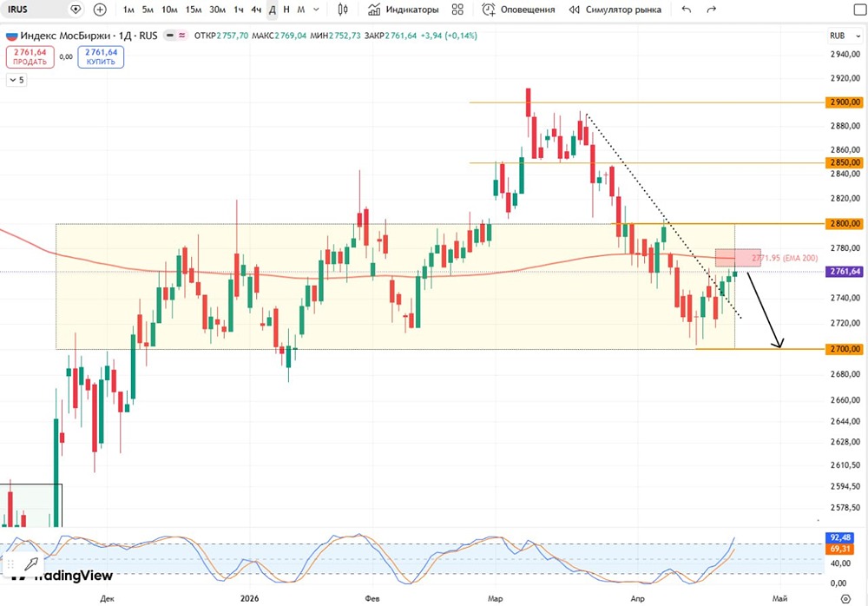Switch to the 10м timeframe
868x606 pixels.
[x=169, y=10]
